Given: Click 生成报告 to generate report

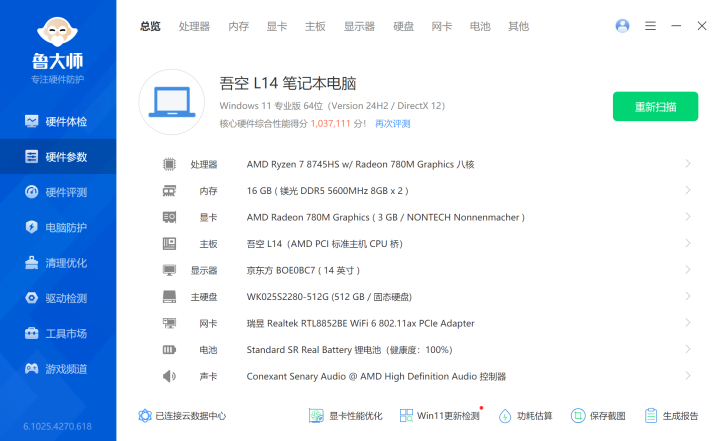Looking at the screenshot, I should pos(671,416).
